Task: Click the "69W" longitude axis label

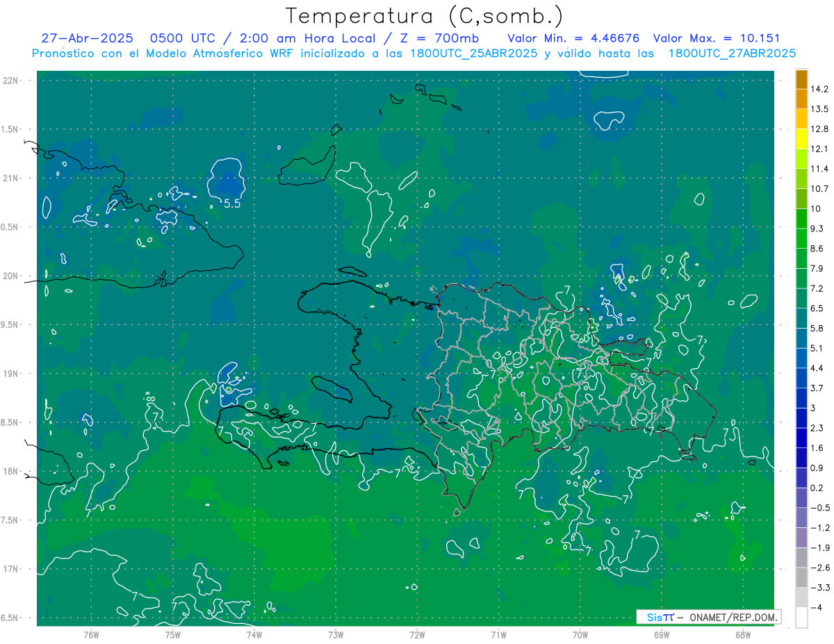Action: tap(661, 635)
